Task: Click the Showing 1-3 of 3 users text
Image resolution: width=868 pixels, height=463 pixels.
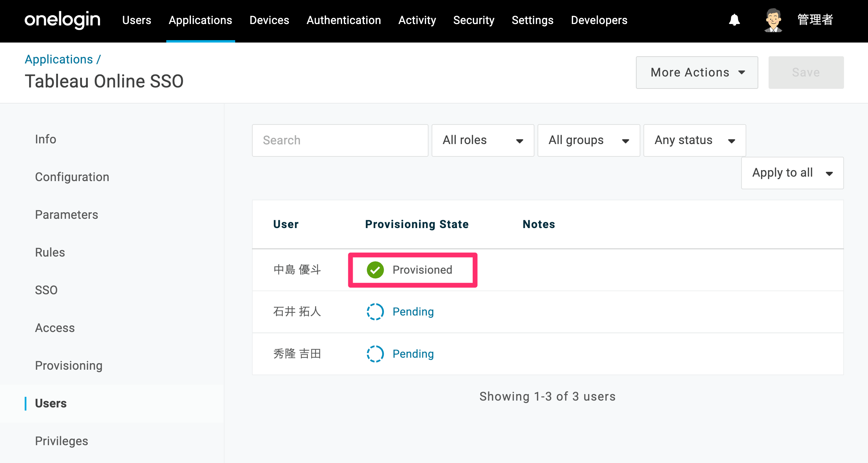Action: click(x=547, y=396)
